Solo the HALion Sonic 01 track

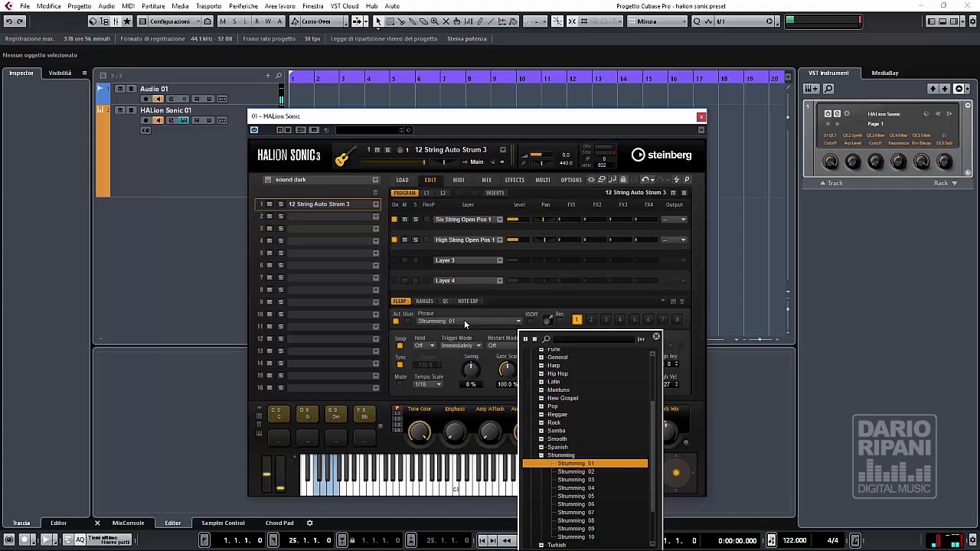[131, 110]
